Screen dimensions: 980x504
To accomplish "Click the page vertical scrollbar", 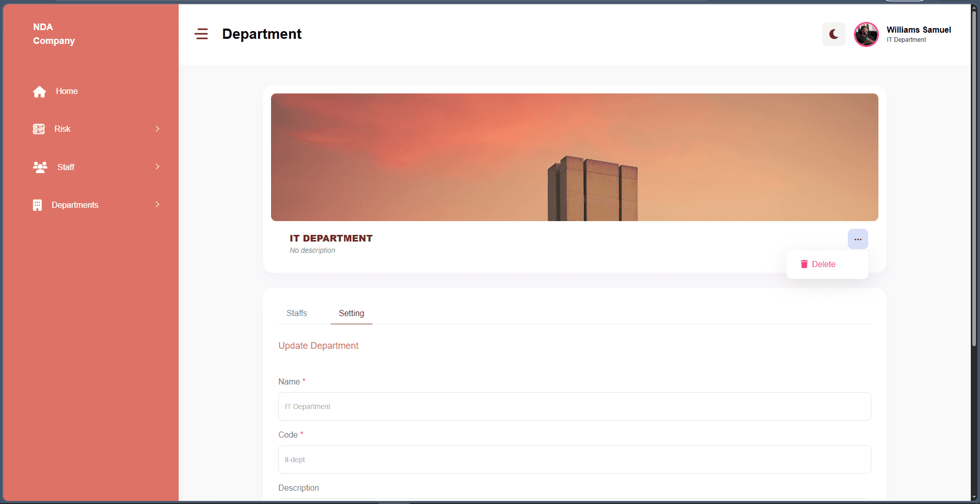I will coord(974,179).
